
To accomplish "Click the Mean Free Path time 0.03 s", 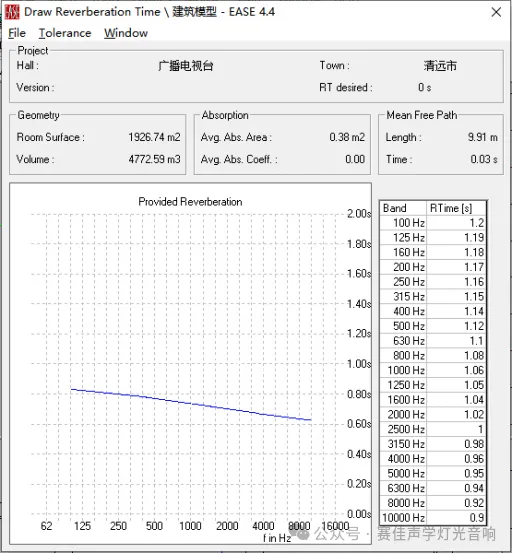I will click(x=484, y=159).
